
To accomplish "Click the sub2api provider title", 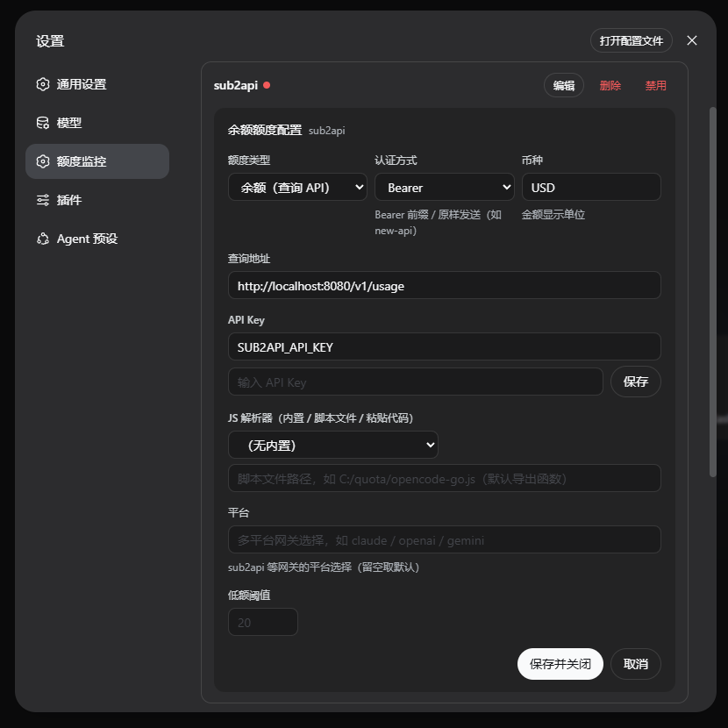I will (x=235, y=85).
